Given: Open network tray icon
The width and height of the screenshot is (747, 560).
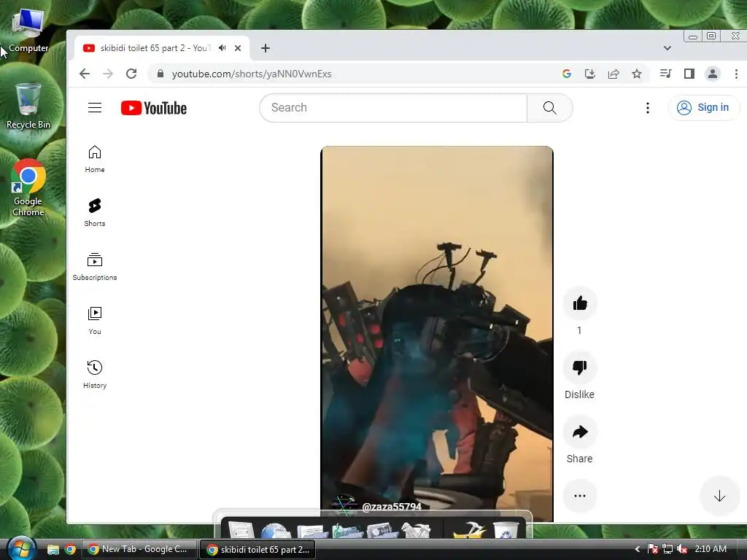Looking at the screenshot, I should point(667,549).
